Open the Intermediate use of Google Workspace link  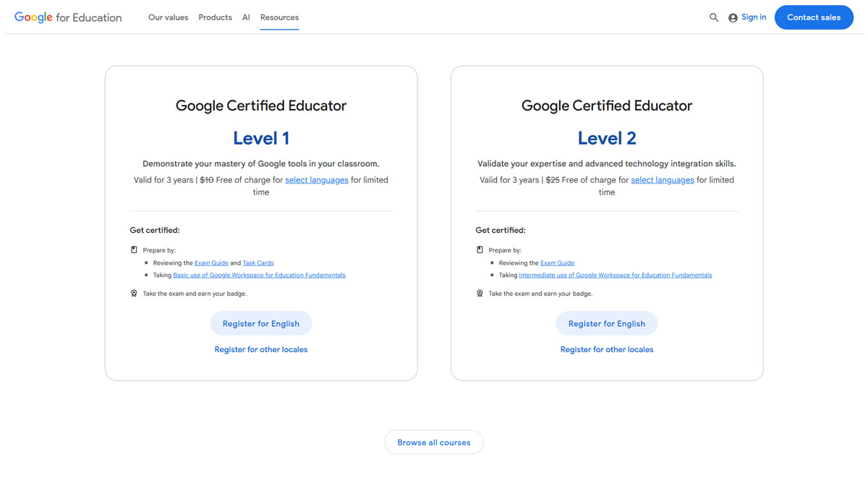[x=614, y=275]
